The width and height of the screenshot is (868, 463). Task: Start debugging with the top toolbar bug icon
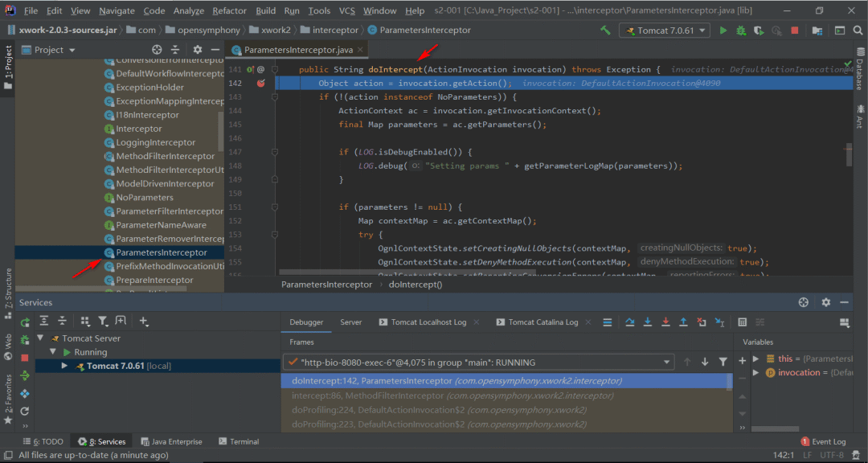click(x=741, y=31)
